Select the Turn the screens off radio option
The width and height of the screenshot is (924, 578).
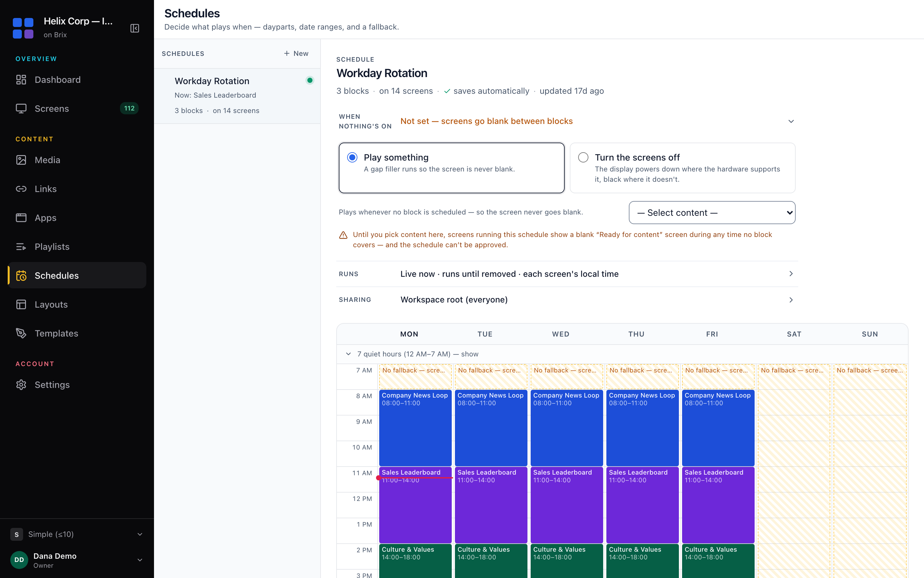click(583, 157)
